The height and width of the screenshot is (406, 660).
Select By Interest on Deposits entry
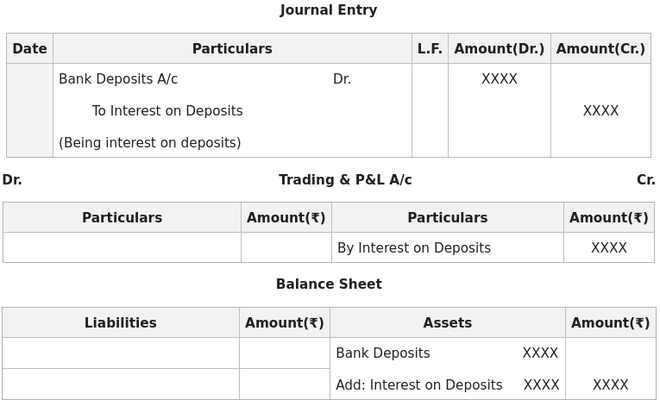pyautogui.click(x=414, y=248)
